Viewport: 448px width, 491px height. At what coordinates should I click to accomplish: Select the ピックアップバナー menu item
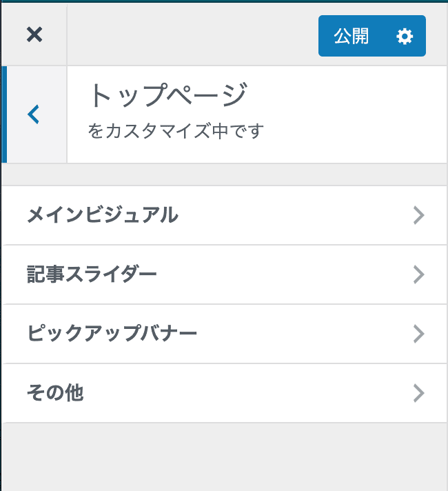(x=112, y=334)
